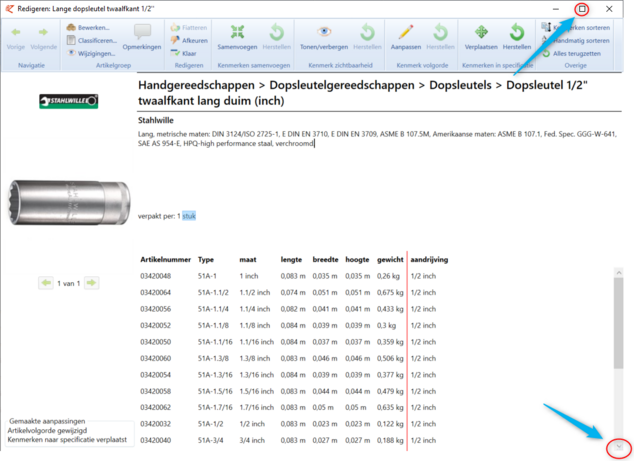Go to next item with Volgende arrow
Viewport: 634px width, 461px height.
click(43, 38)
